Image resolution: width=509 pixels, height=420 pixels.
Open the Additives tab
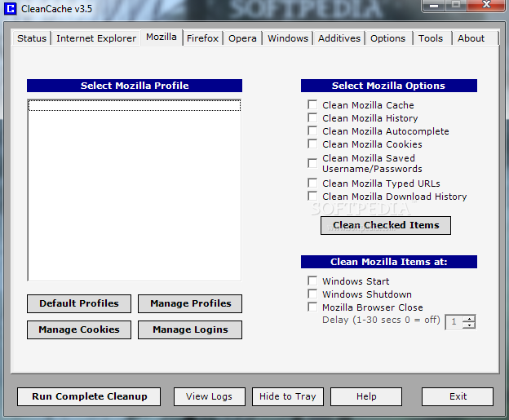339,38
